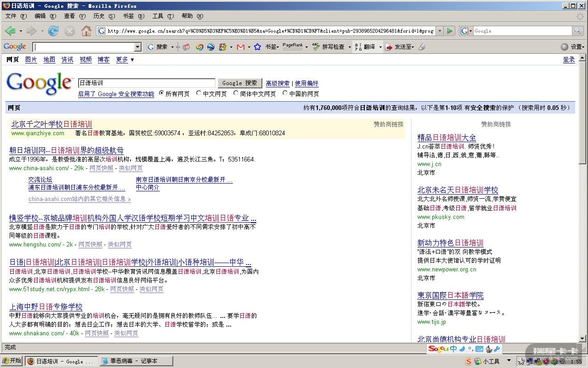Click the 发送至 send-to button
Image resolution: width=588 pixels, height=368 pixels.
(x=399, y=47)
